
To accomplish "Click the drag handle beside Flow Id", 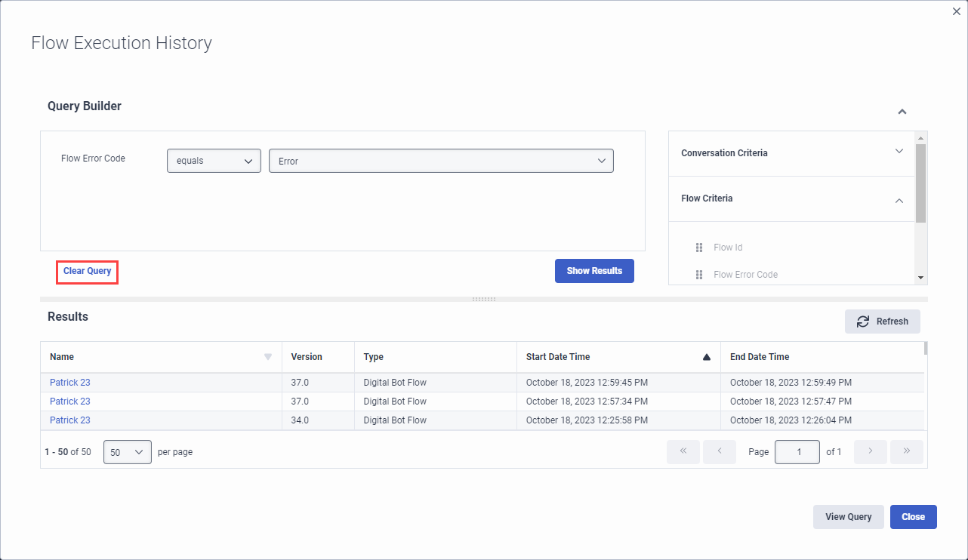I will coord(698,247).
